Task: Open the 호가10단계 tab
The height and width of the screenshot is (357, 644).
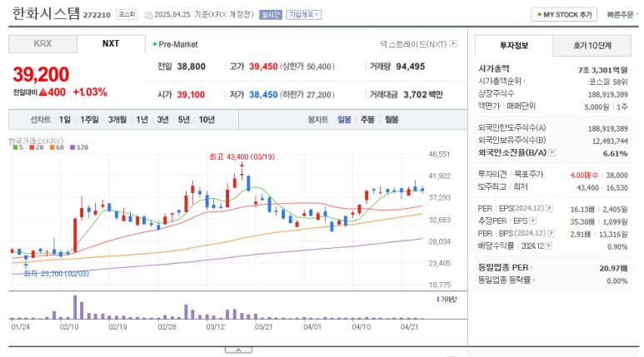Action: (x=592, y=46)
